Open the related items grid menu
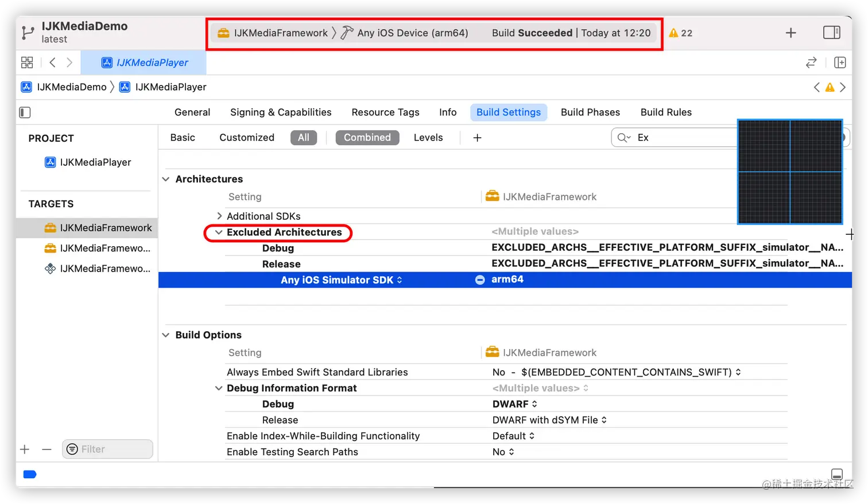This screenshot has width=868, height=504. click(x=27, y=63)
